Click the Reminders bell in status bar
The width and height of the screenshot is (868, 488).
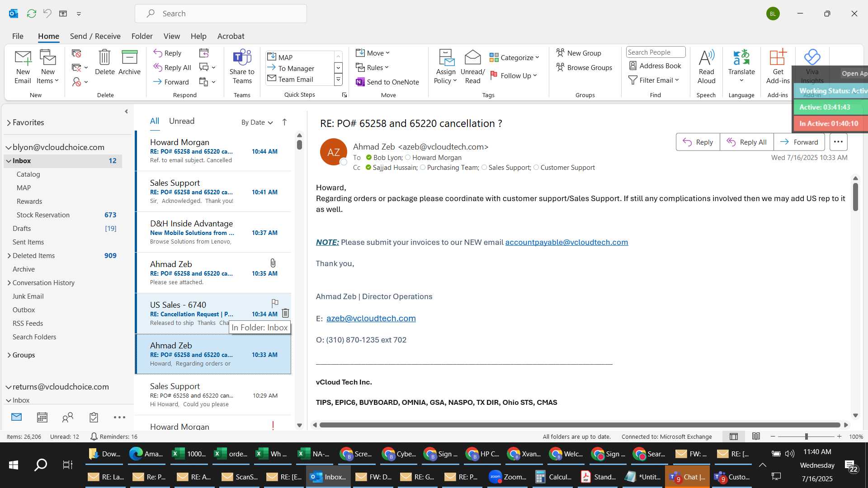(x=94, y=436)
